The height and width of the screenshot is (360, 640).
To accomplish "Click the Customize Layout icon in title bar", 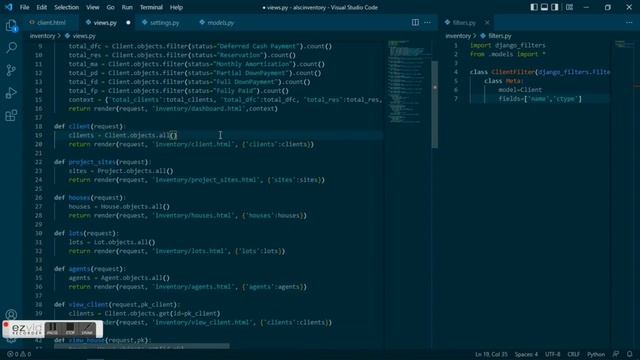I will [x=569, y=7].
